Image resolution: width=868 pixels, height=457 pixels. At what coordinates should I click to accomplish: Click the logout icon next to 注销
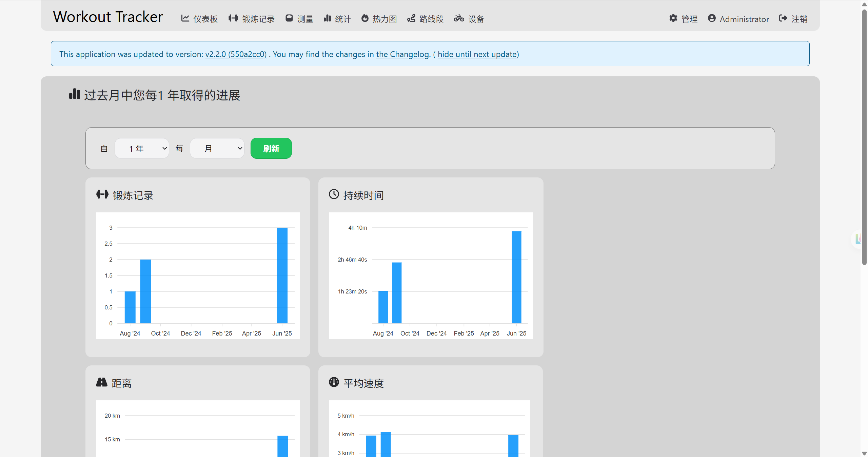point(783,18)
